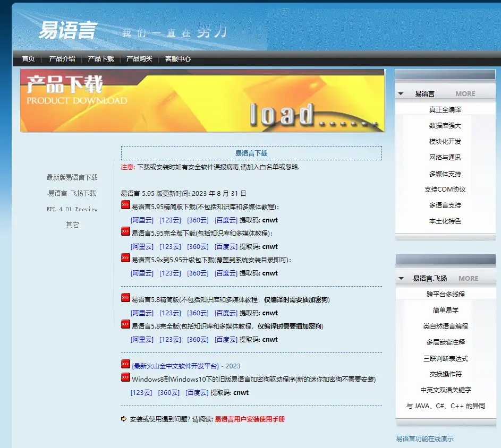
Task: Open 网络与通讯 in sidebar
Action: point(445,158)
